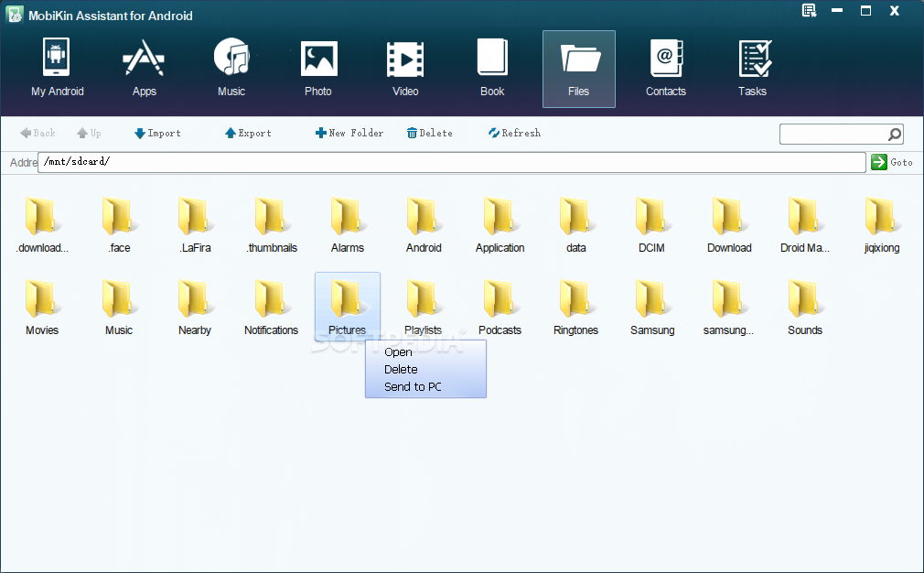Select the Music folder in file list
The image size is (924, 573).
(118, 308)
